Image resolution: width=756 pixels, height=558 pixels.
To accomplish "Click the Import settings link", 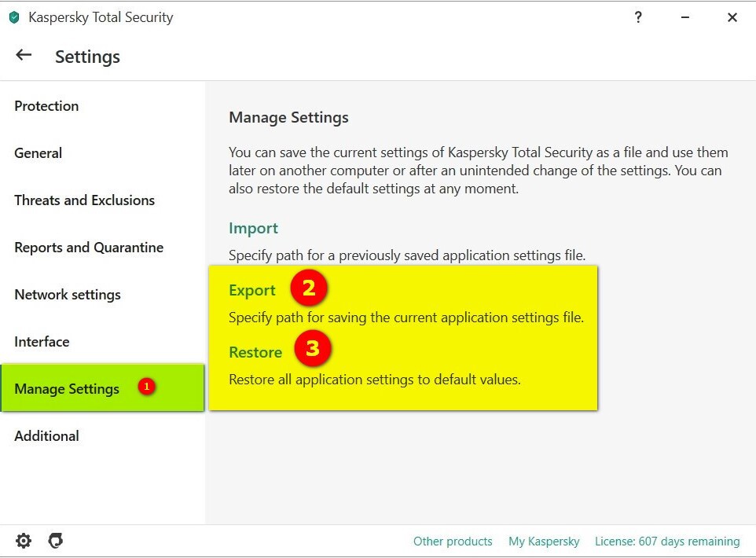I will pos(253,228).
